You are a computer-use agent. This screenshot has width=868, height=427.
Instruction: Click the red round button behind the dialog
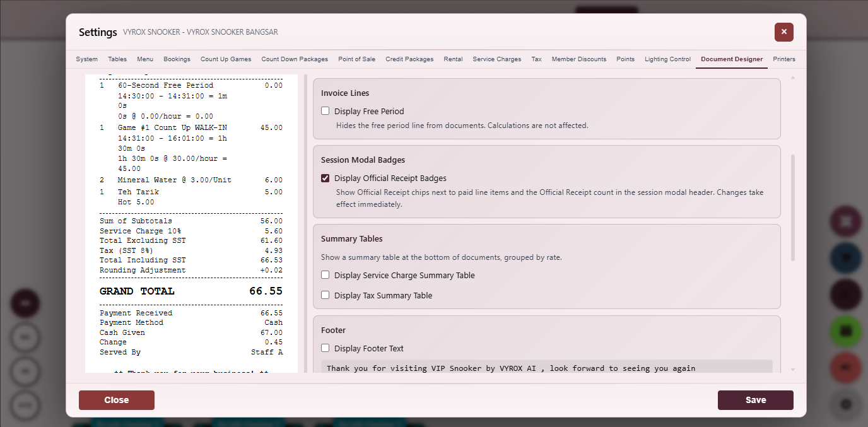point(846,367)
